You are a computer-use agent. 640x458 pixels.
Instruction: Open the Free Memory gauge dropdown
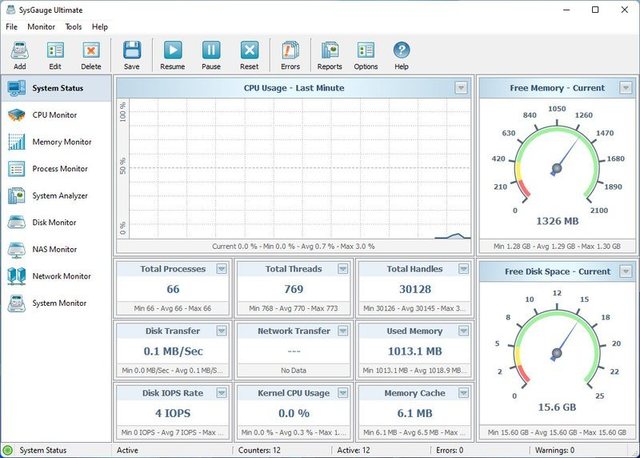625,88
